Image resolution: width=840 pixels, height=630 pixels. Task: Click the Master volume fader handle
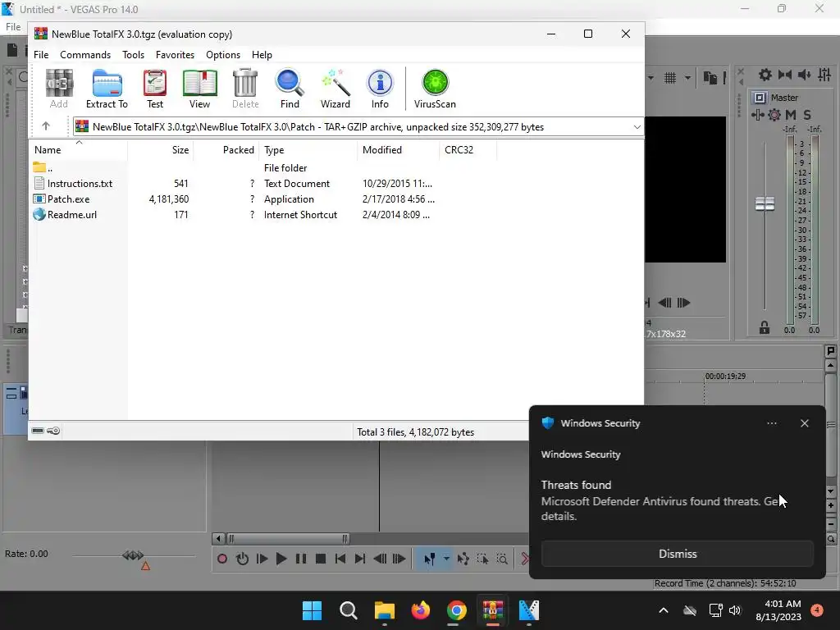[765, 203]
